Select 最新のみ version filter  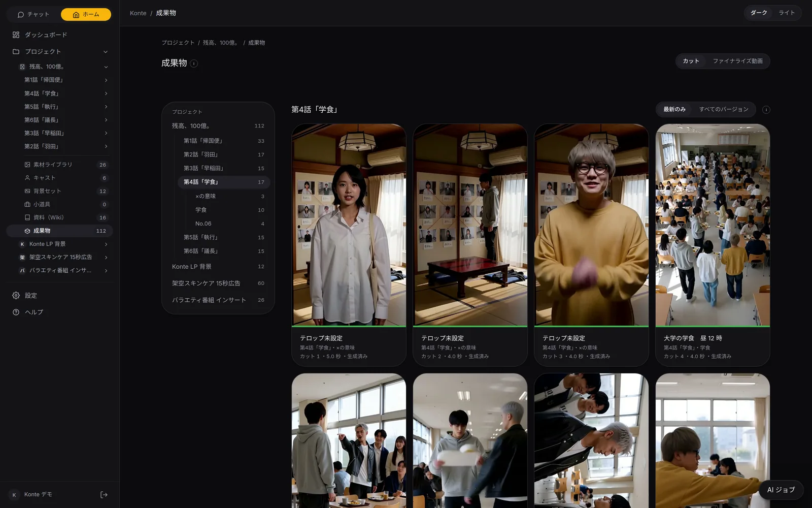pos(674,110)
